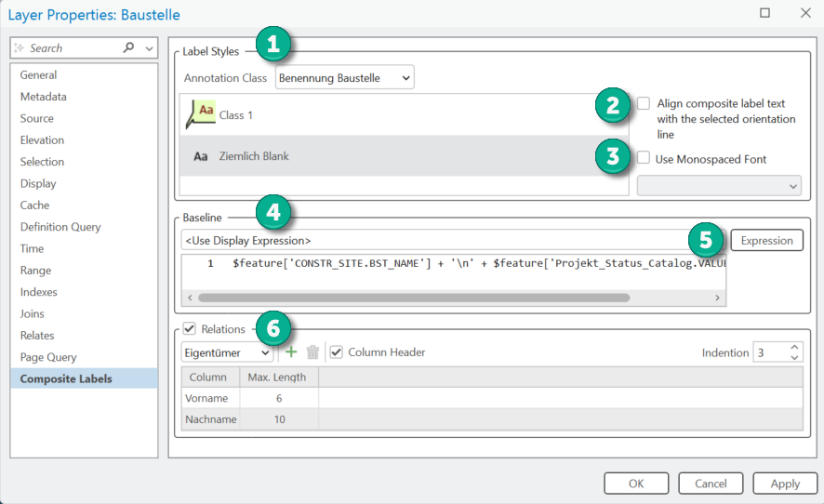Click the expression scroll left arrow
This screenshot has width=824, height=504.
coord(190,298)
